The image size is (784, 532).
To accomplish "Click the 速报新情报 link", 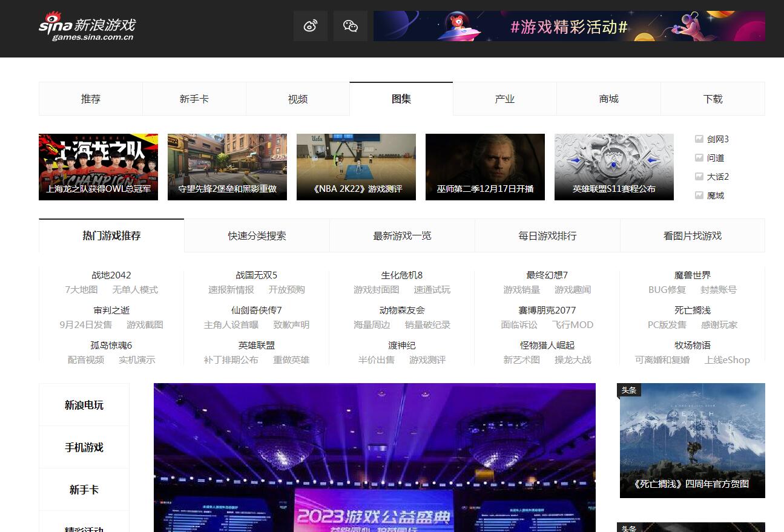I will click(231, 290).
